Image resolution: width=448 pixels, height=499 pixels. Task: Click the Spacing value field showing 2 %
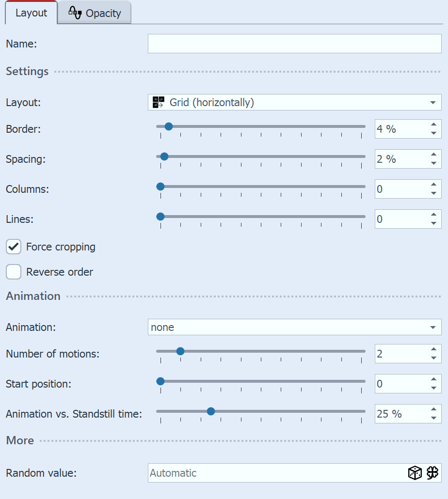coord(398,159)
